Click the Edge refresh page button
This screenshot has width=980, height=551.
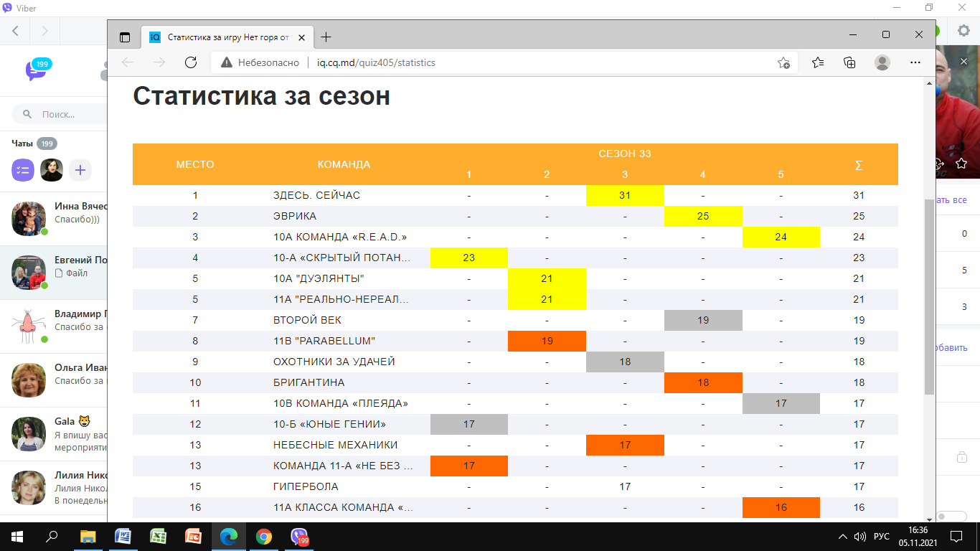click(191, 62)
